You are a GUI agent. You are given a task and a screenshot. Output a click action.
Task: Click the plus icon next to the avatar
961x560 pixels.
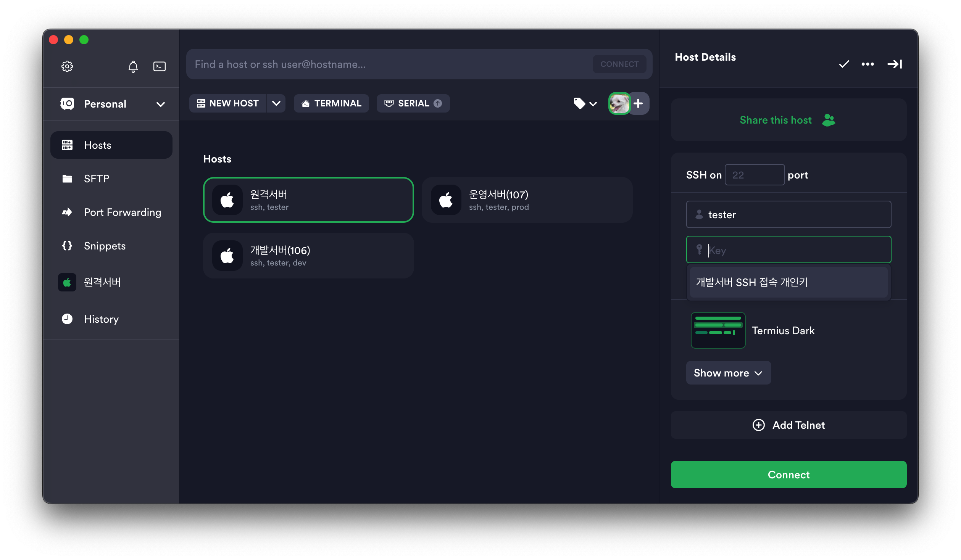638,103
